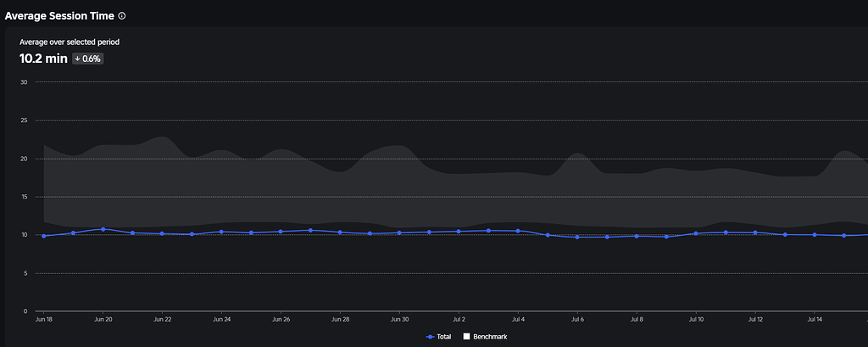Click the Jul 2 x-axis label
The height and width of the screenshot is (347, 868).
pos(459,320)
